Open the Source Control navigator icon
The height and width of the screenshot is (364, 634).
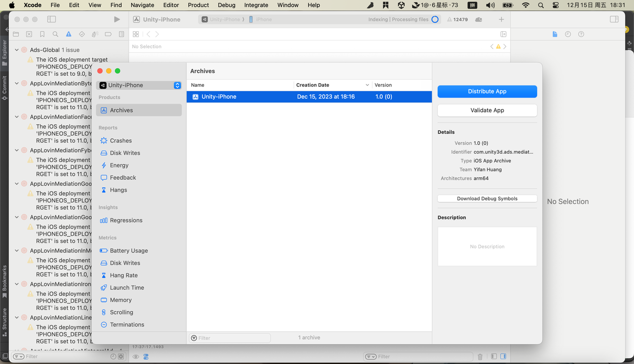click(29, 34)
